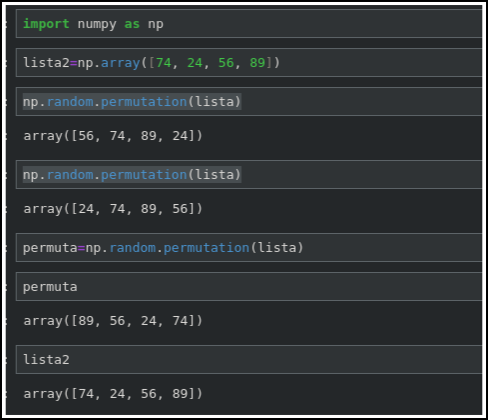Click output array([74, 24, 56, 89])

[x=113, y=394]
